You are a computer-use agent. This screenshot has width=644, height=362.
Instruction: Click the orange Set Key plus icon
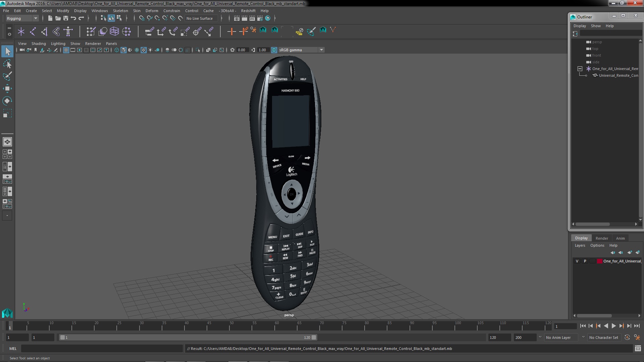(231, 32)
